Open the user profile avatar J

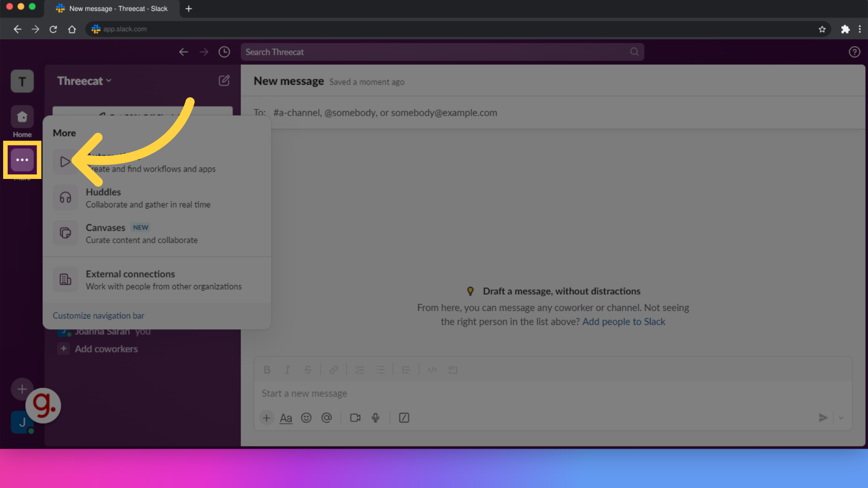click(22, 422)
